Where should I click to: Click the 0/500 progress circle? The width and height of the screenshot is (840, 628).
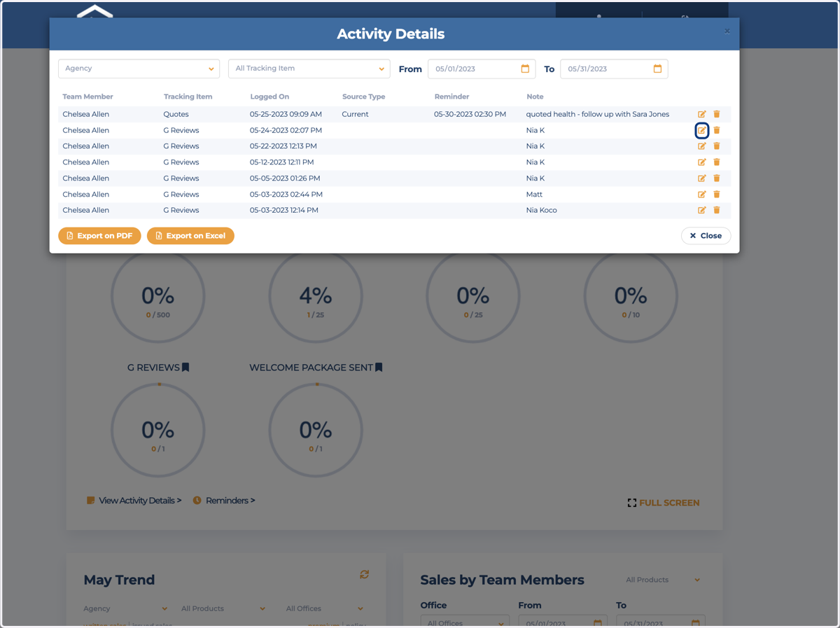click(158, 296)
